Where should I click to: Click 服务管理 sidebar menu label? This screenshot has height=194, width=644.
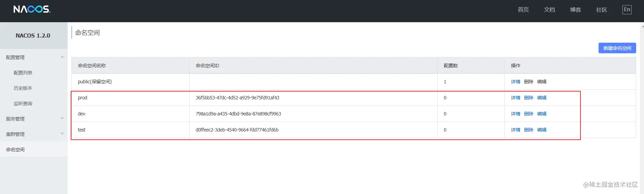[x=15, y=119]
